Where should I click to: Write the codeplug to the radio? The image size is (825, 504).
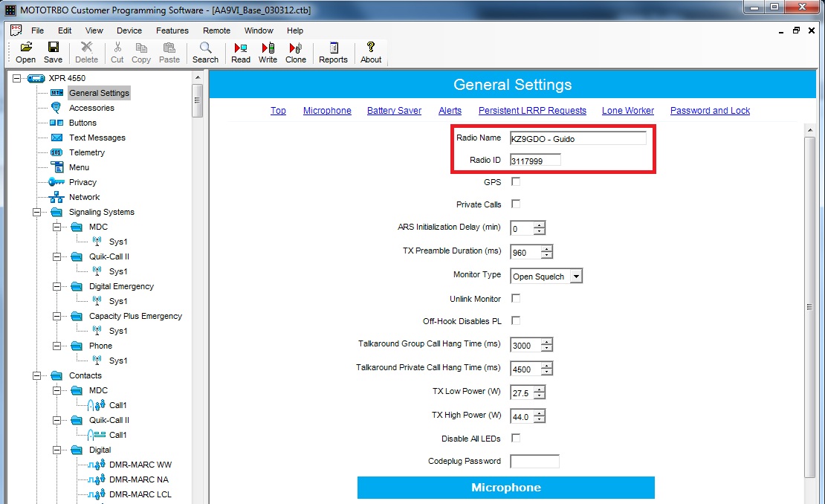pos(268,48)
